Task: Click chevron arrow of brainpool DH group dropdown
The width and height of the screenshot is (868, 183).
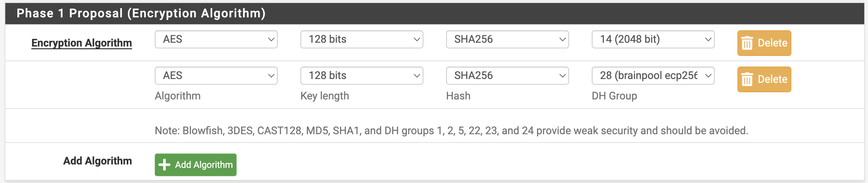Action: (708, 76)
